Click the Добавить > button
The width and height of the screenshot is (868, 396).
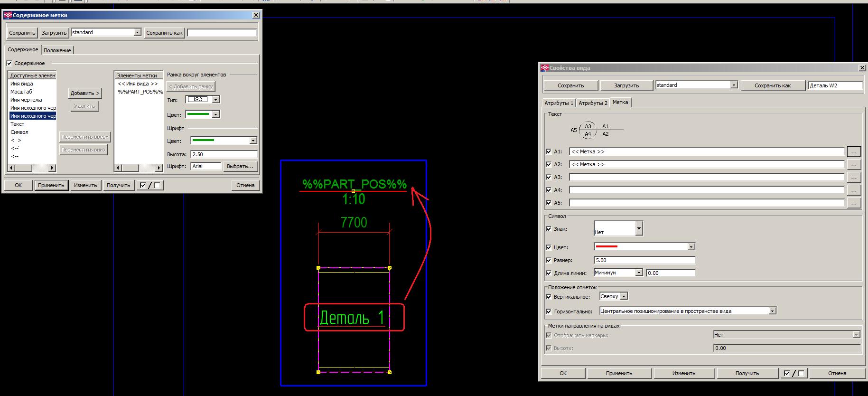pos(85,93)
